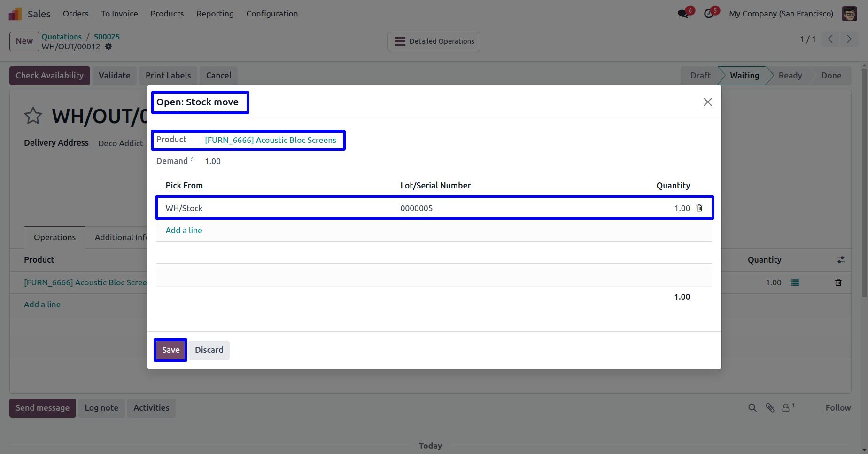868x454 pixels.
Task: Open the FURN_6666 Acoustic Bloc Screens product link
Action: click(271, 140)
